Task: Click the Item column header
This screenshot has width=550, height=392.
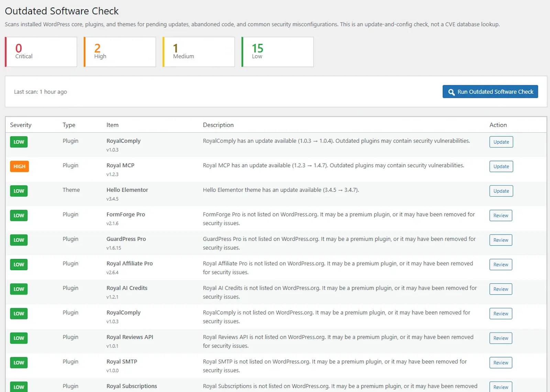Action: pyautogui.click(x=112, y=125)
